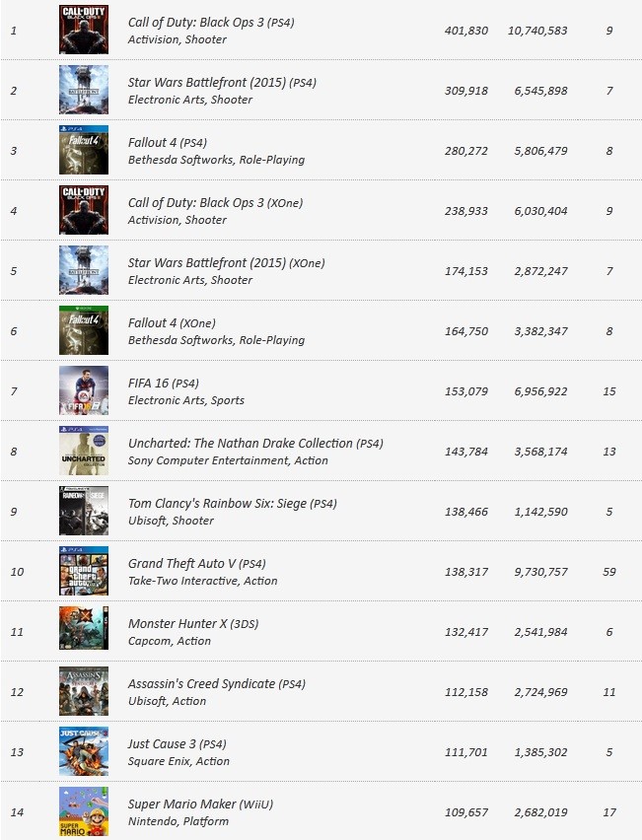Image resolution: width=642 pixels, height=840 pixels.
Task: Click the Star Wars Battlefront PS4 cover thumbnail
Action: 84,90
